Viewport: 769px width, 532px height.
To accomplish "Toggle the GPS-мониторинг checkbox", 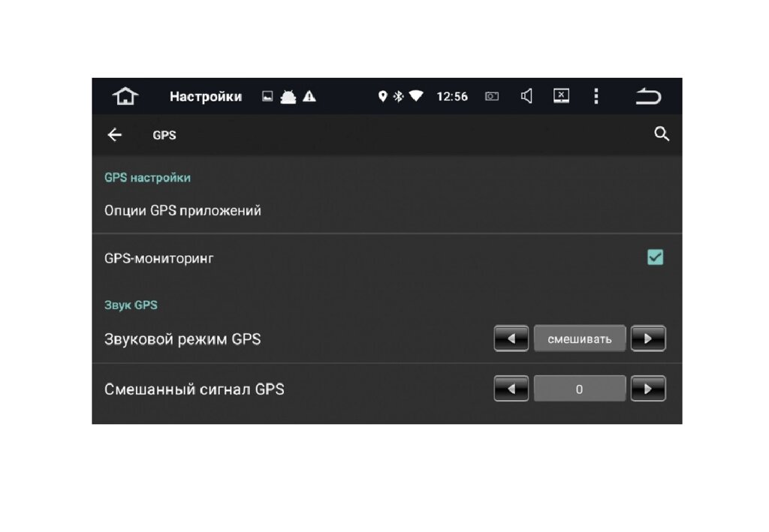I will (x=655, y=257).
